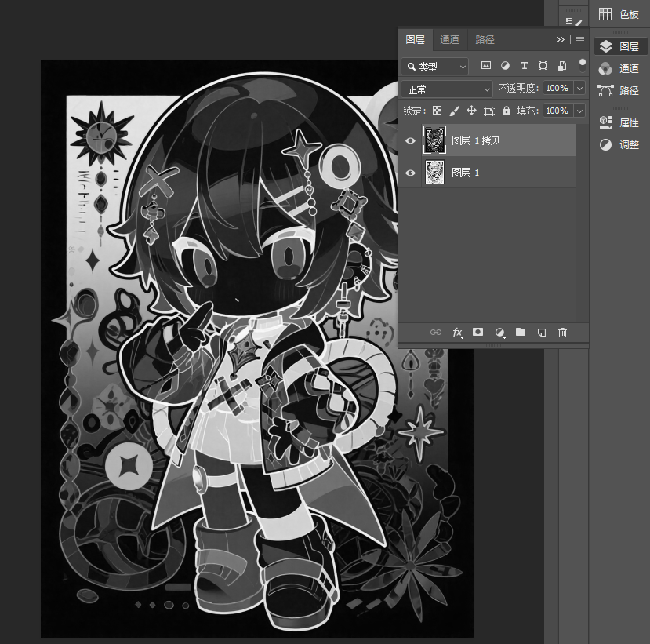This screenshot has width=650, height=644.
Task: Lock transparent pixels checkerboard icon
Action: tap(437, 111)
